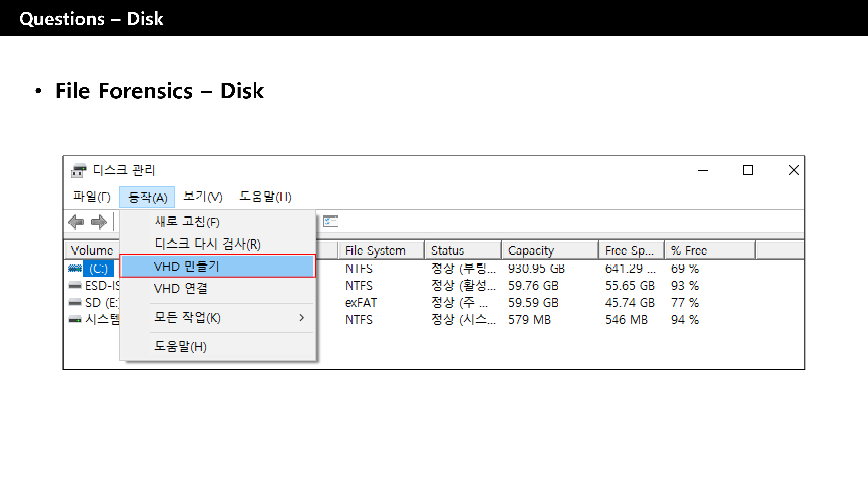Maximize the Disk Management window

[748, 170]
